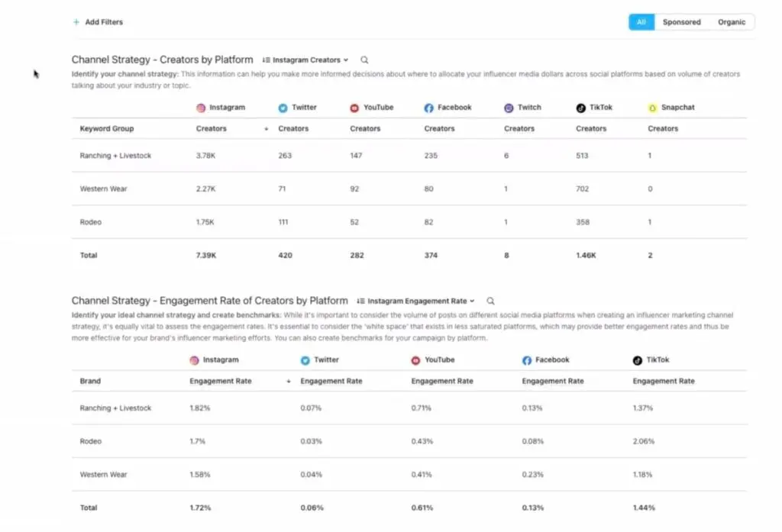Click the YouTube icon in engagement table
The height and width of the screenshot is (532, 782).
click(x=416, y=360)
